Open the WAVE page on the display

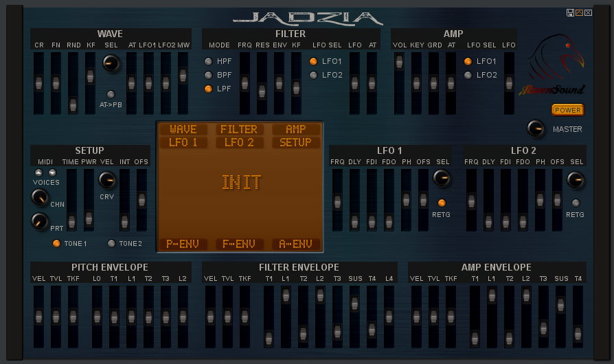pyautogui.click(x=183, y=129)
